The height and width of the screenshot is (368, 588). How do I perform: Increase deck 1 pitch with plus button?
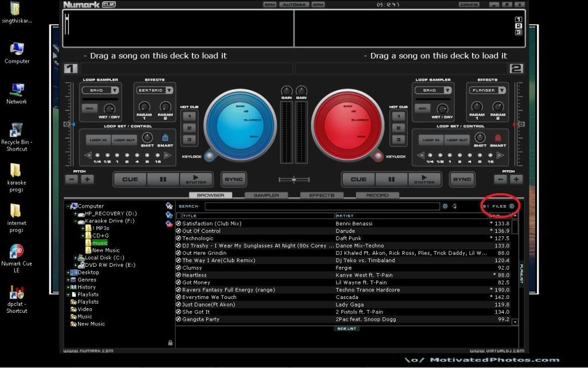pos(87,179)
